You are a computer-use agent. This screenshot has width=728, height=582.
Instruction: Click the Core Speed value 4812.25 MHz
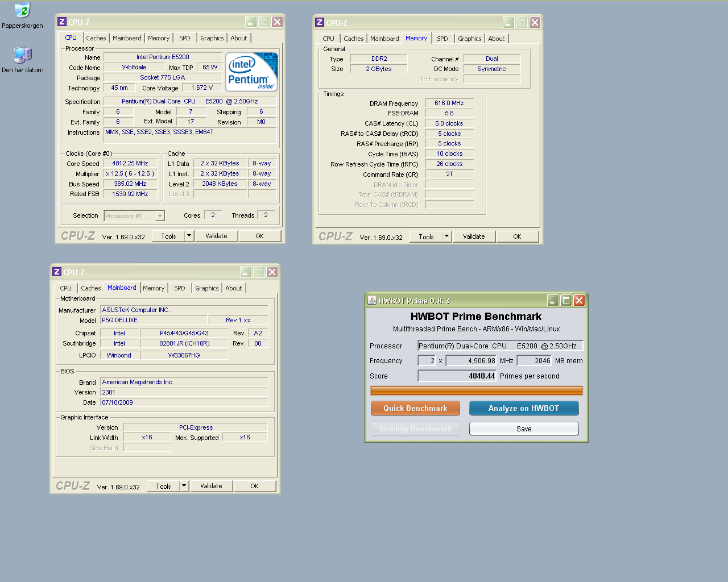click(130, 163)
